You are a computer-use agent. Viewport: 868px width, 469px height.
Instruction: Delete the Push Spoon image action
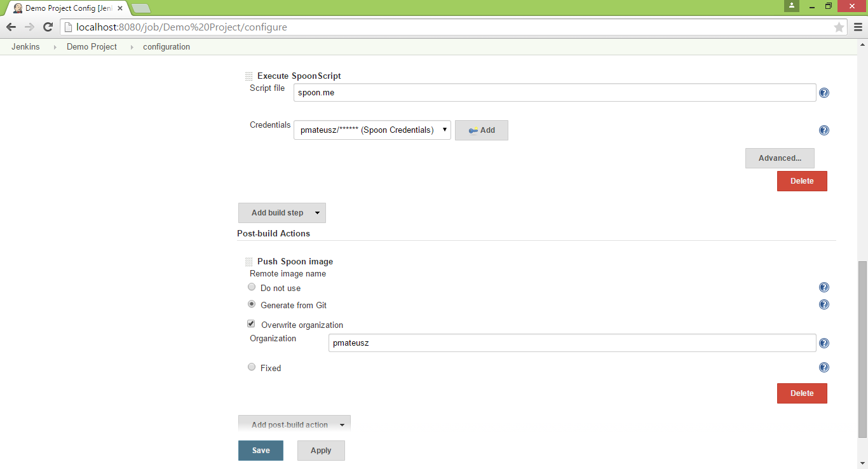coord(802,393)
